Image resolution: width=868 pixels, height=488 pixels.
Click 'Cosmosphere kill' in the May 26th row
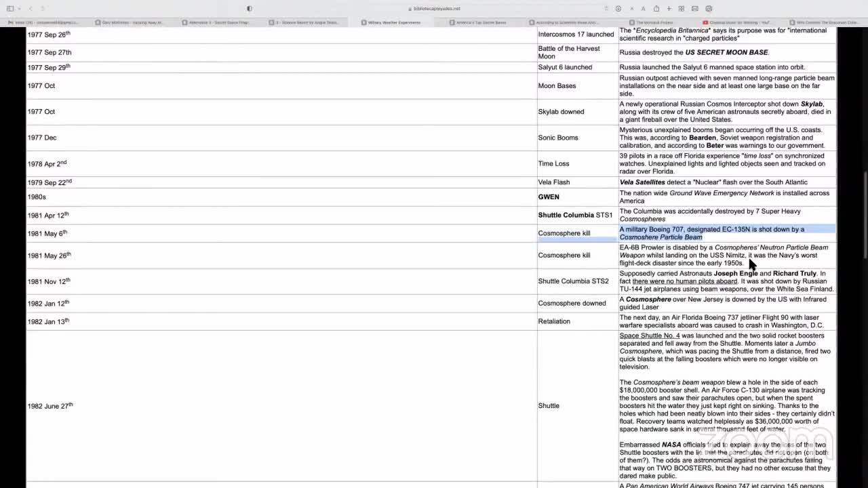pyautogui.click(x=578, y=256)
